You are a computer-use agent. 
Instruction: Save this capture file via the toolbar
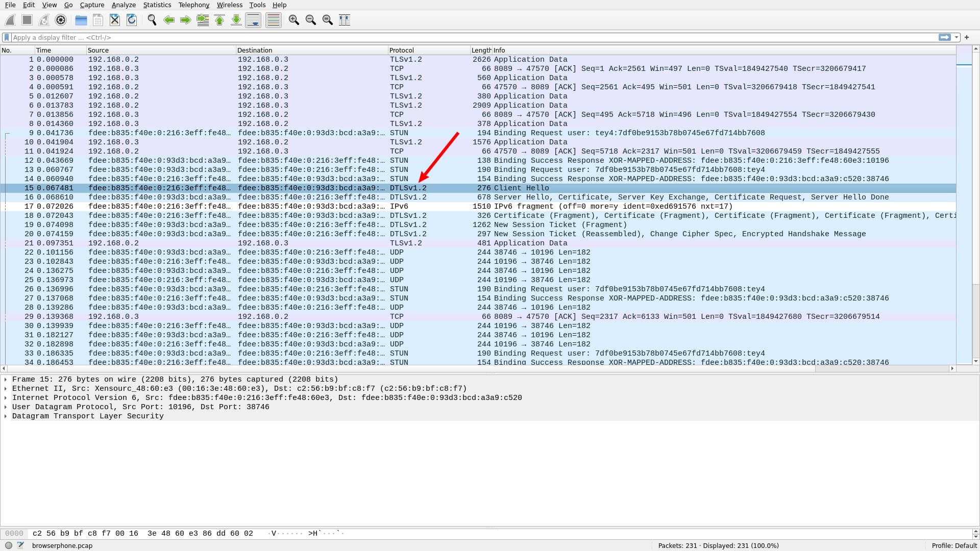(98, 20)
